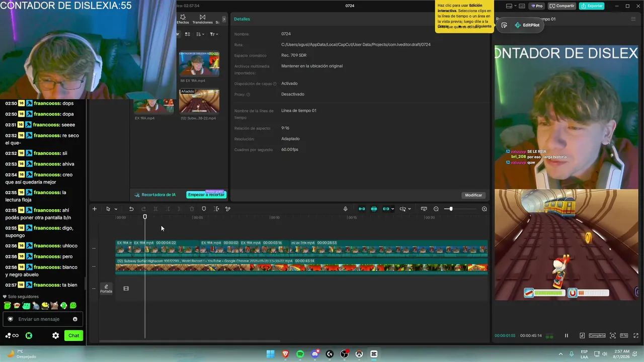Toggle auto snapping on the timeline

[374, 209]
